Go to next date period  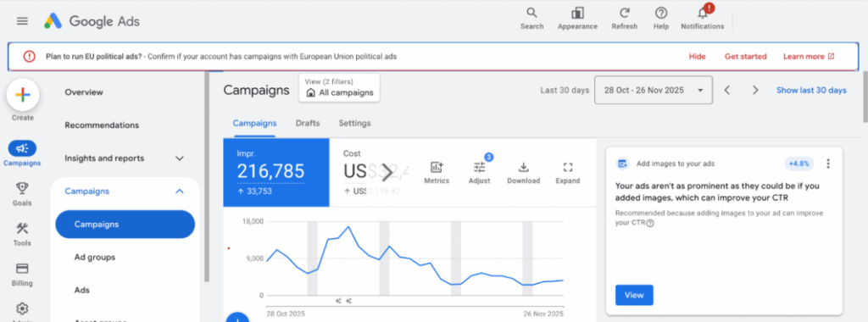click(x=755, y=90)
